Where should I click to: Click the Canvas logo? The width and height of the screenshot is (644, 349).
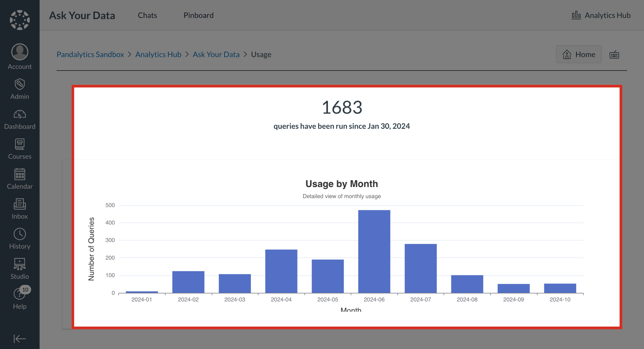tap(20, 19)
